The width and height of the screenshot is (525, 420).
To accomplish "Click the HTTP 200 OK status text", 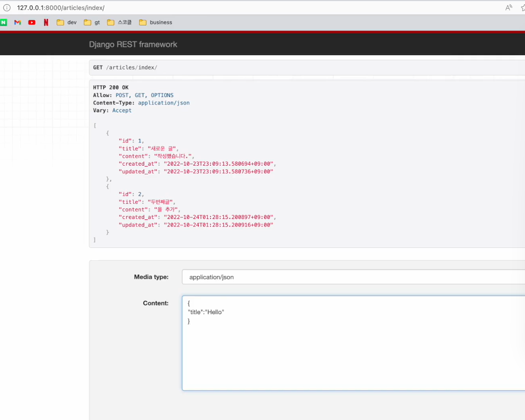I will pyautogui.click(x=111, y=87).
